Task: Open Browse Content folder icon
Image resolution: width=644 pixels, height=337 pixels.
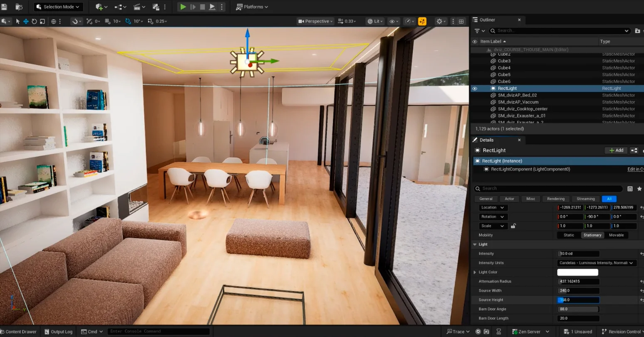Action: (19, 7)
